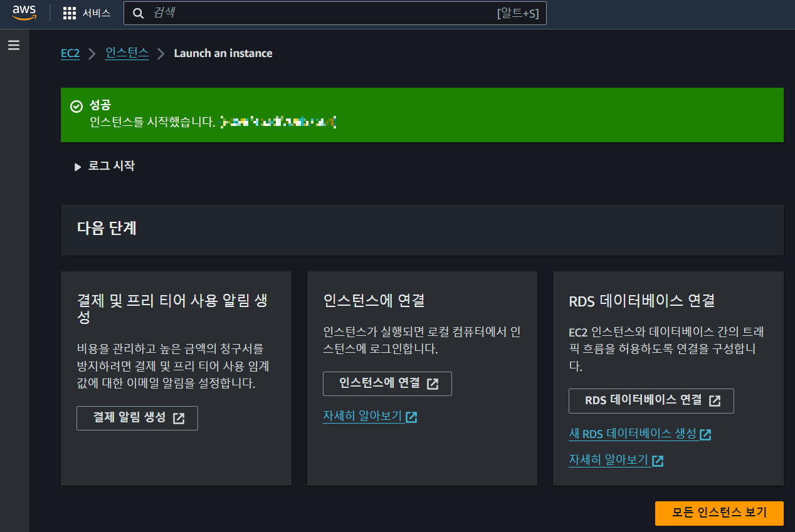Click the Launch an instance breadcrumb text
The width and height of the screenshot is (795, 532).
[x=223, y=53]
